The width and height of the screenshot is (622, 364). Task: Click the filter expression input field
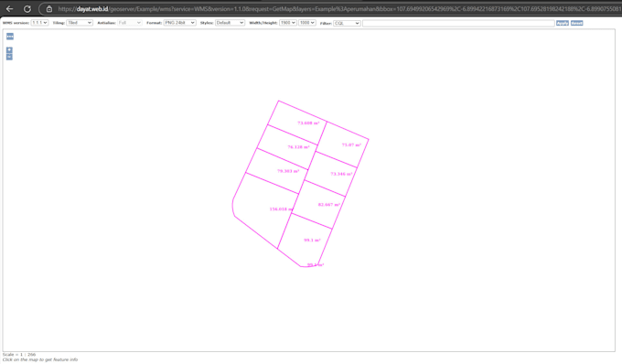tap(458, 24)
